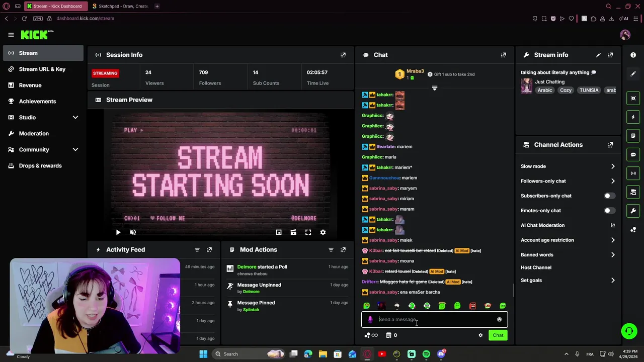Screen dimensions: 644x362
Task: Enter fullscreen on stream preview
Action: [308, 232]
